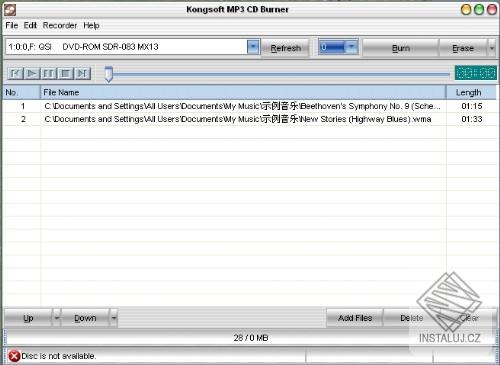Minimize the window with the yellow button
The height and width of the screenshot is (365, 500).
466,10
